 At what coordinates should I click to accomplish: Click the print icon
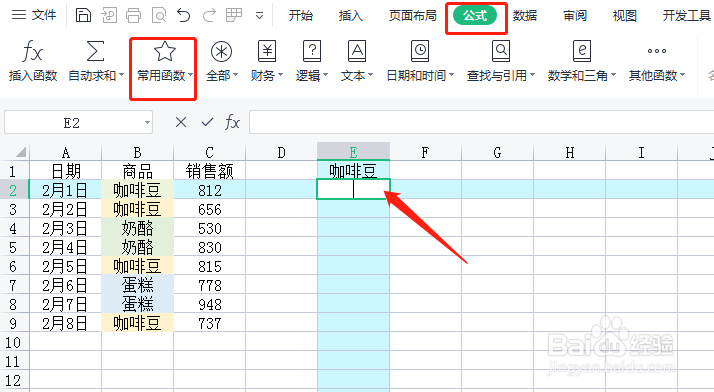[133, 15]
